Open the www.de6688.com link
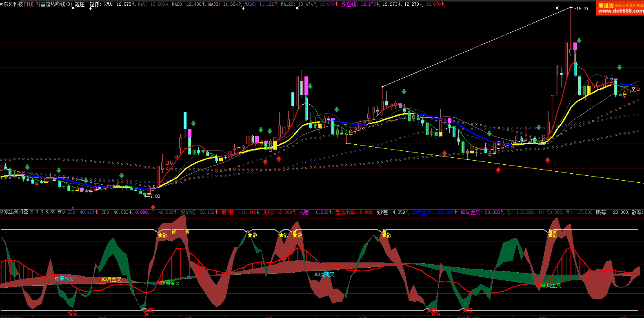This screenshot has height=318, width=644. 620,11
